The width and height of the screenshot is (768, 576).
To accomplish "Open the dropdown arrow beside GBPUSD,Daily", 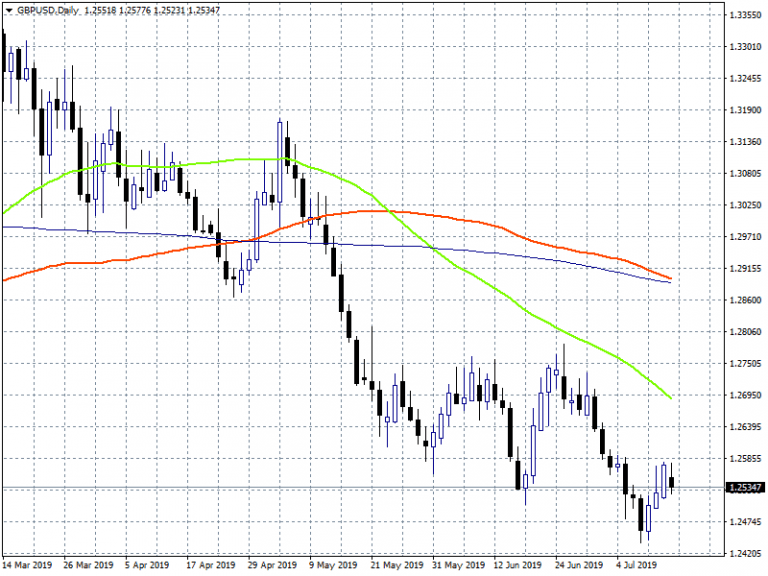I will 9,10.
